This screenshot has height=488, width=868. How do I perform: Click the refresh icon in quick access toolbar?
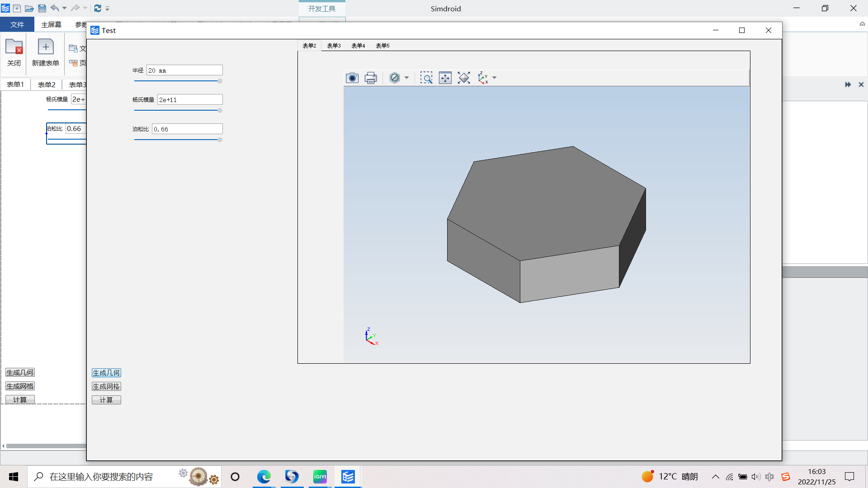[x=97, y=8]
